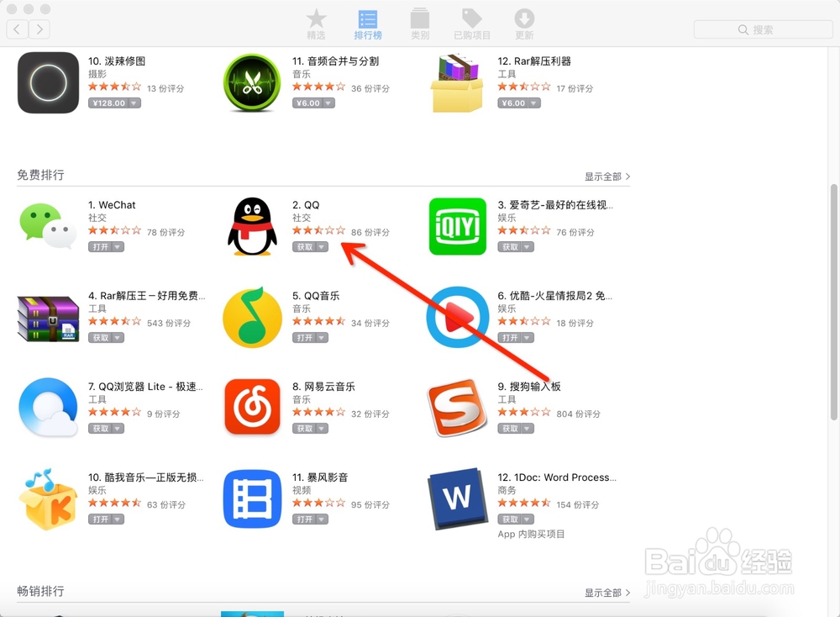Open the 网易云音乐 app icon
Screen dimensions: 840x617
pyautogui.click(x=252, y=408)
